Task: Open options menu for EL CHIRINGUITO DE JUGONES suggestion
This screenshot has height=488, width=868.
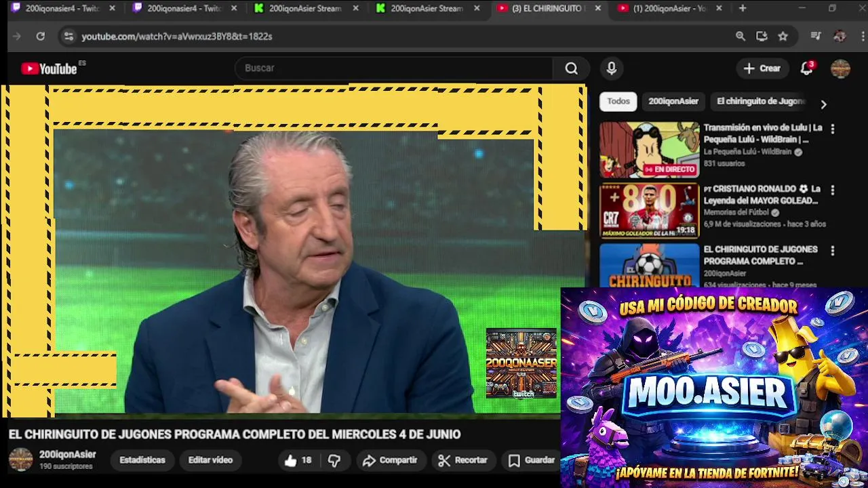Action: pyautogui.click(x=833, y=251)
